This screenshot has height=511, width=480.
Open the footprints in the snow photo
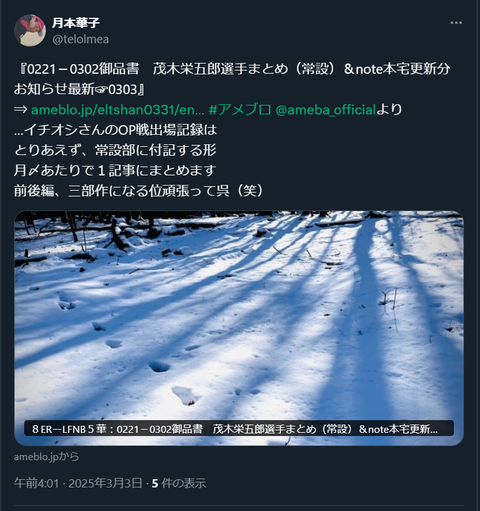pyautogui.click(x=239, y=328)
